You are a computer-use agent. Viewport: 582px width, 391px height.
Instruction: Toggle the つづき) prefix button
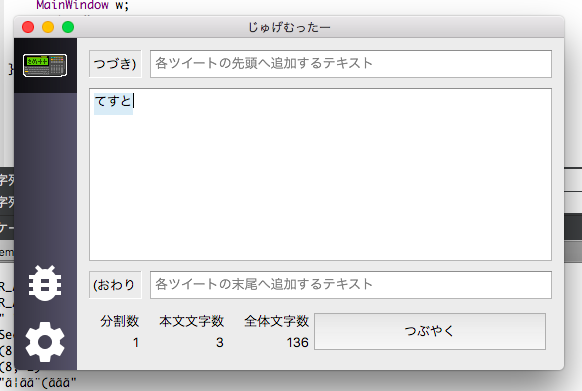tap(115, 64)
